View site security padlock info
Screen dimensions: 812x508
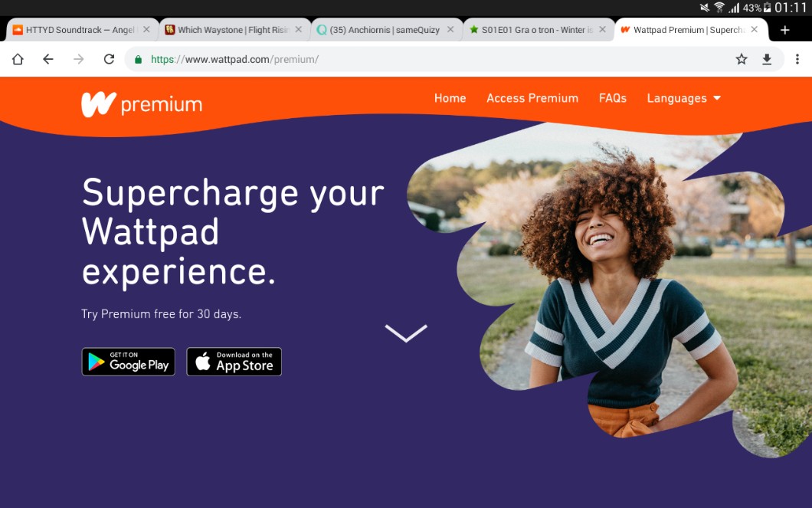(x=138, y=60)
